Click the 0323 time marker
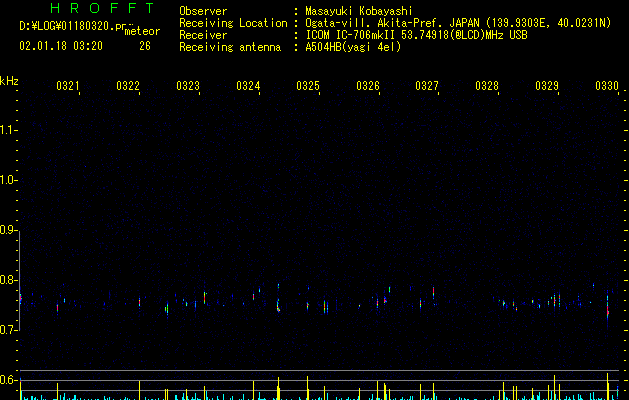Viewport: 629px width, 400px height. [x=188, y=86]
